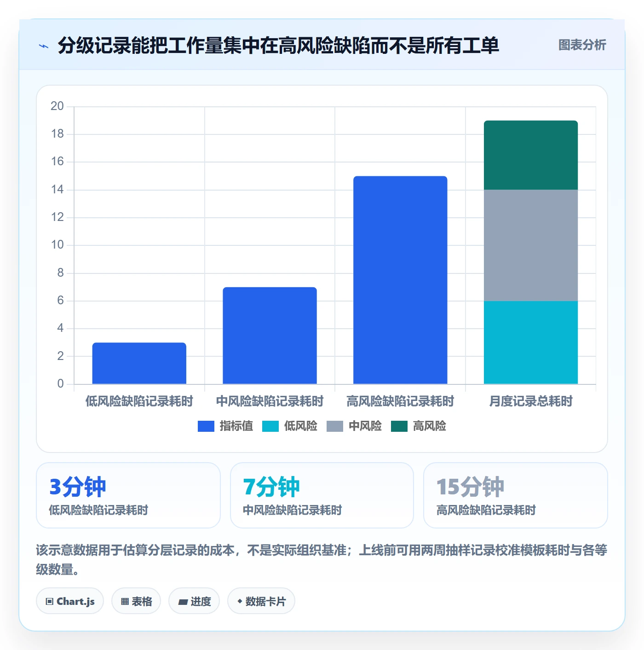Click the footnote starting with 该示意数据
The height and width of the screenshot is (650, 644).
coord(322,560)
